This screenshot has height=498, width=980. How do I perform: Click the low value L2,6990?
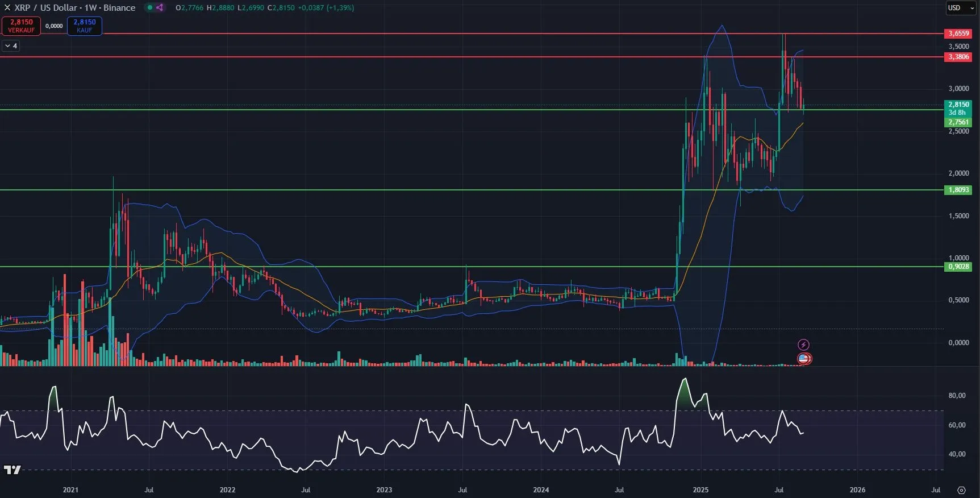[x=251, y=8]
